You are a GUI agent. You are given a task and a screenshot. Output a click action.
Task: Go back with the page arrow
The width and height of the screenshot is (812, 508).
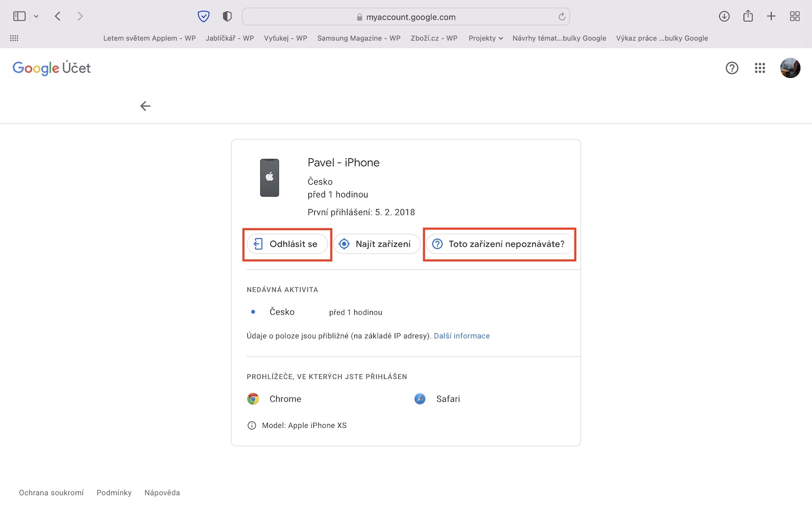click(145, 106)
